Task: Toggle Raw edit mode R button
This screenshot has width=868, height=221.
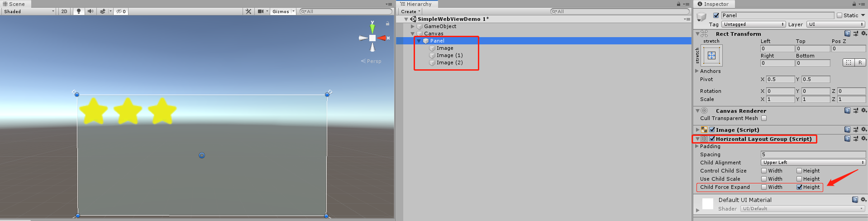Action: point(860,62)
